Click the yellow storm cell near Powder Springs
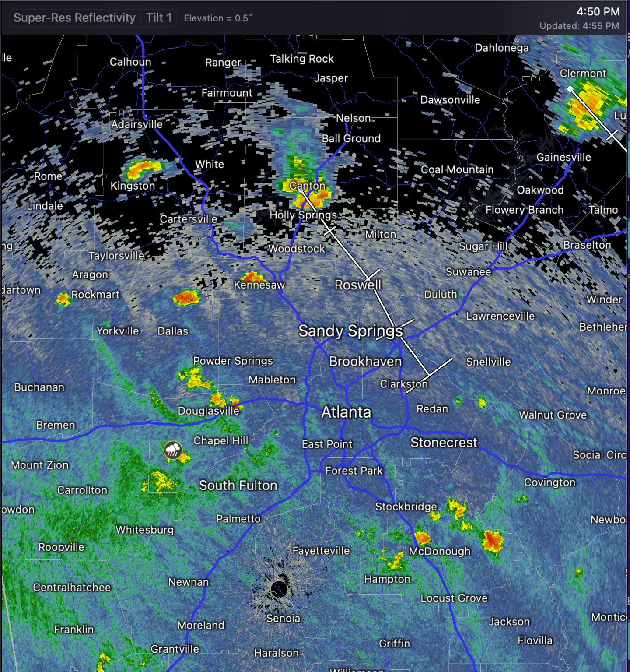The image size is (630, 672). [x=193, y=378]
